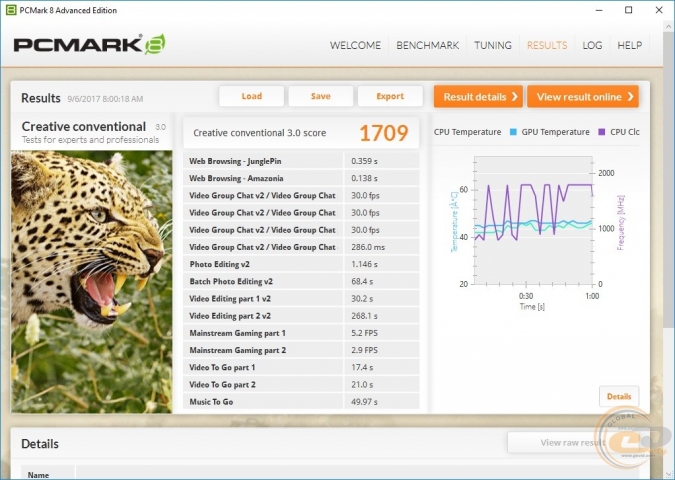Click the Name column header in Details
Viewport: 675px width, 480px height.
tap(38, 475)
